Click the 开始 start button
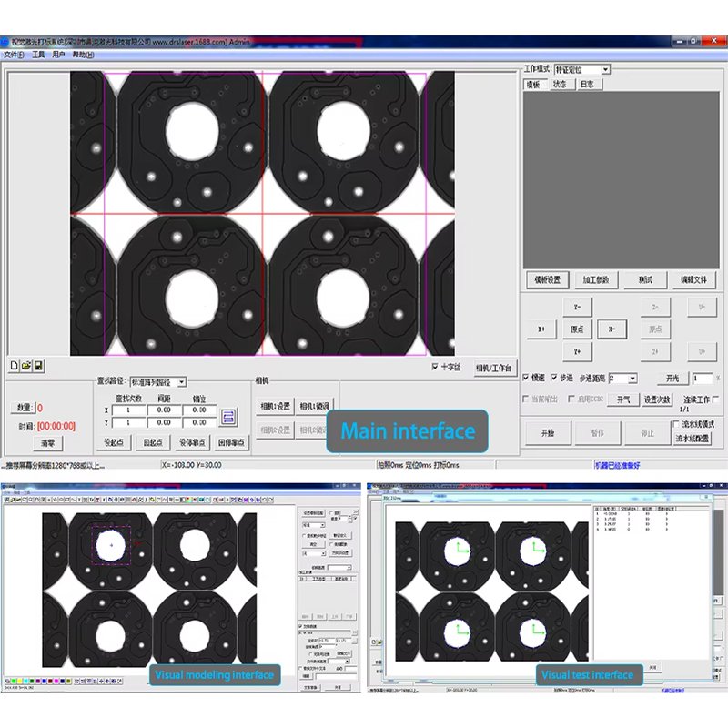Screen dimensions: 728x728 pyautogui.click(x=548, y=433)
